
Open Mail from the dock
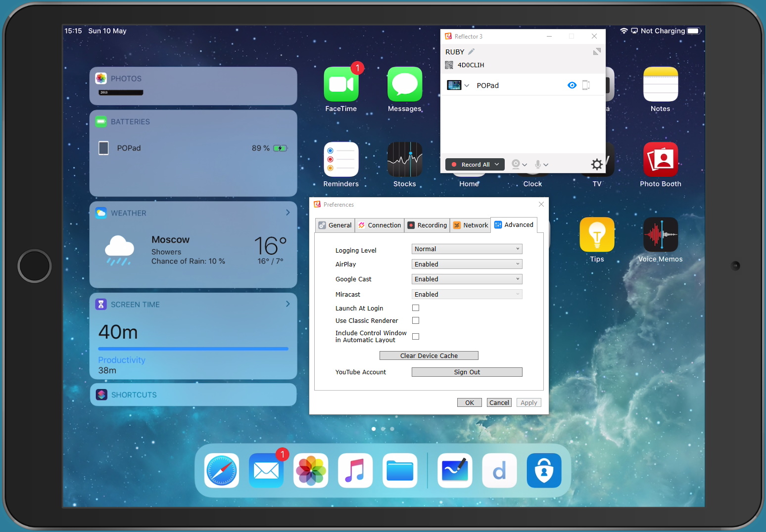point(266,471)
